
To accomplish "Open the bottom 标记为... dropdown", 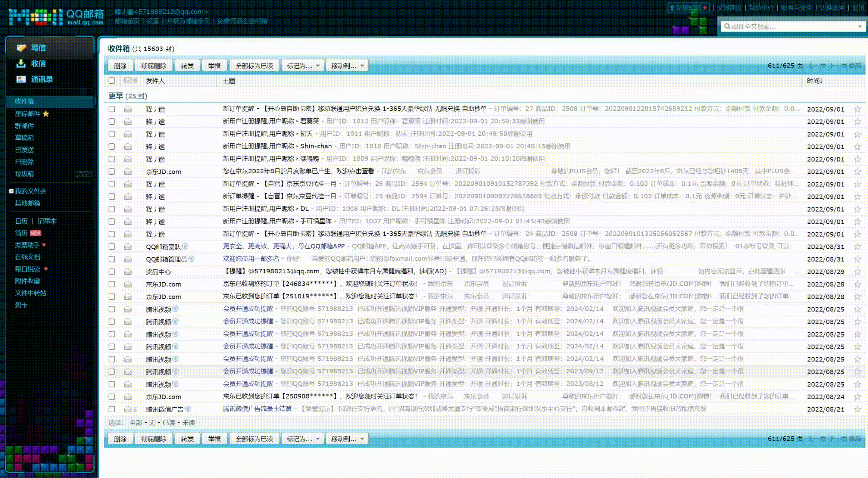I will click(303, 439).
